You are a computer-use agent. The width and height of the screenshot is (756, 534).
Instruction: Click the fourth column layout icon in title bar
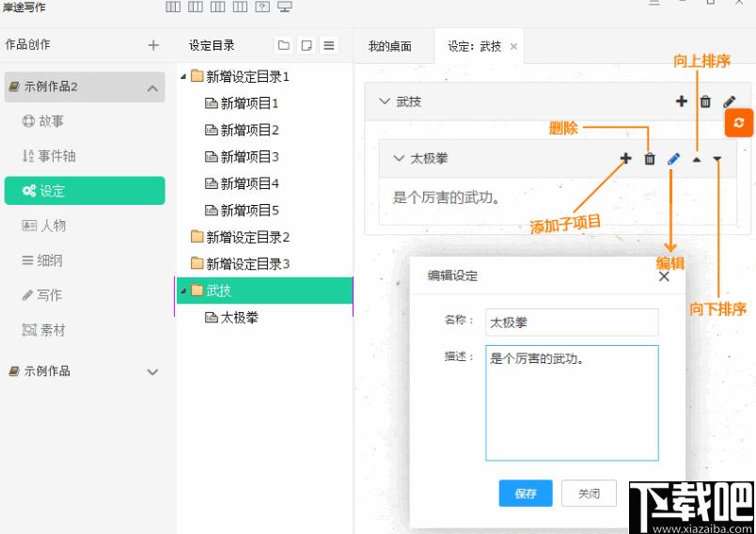(x=240, y=7)
